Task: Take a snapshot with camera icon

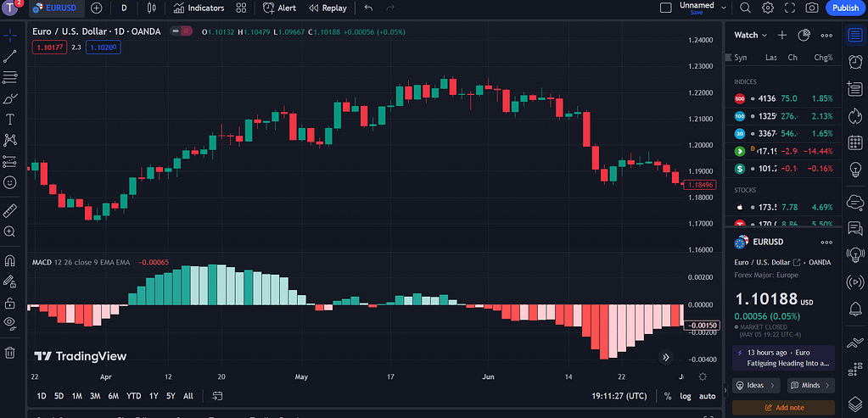Action: 812,8
